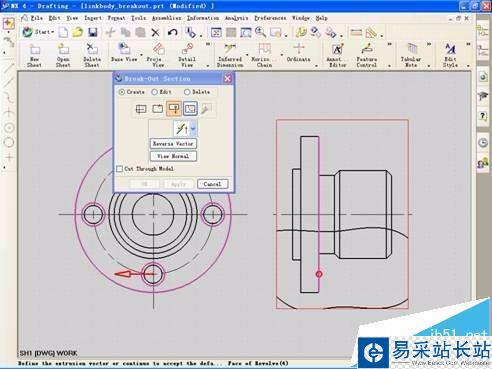Create a new file with the blank page icon
The width and height of the screenshot is (492, 369).
63,32
